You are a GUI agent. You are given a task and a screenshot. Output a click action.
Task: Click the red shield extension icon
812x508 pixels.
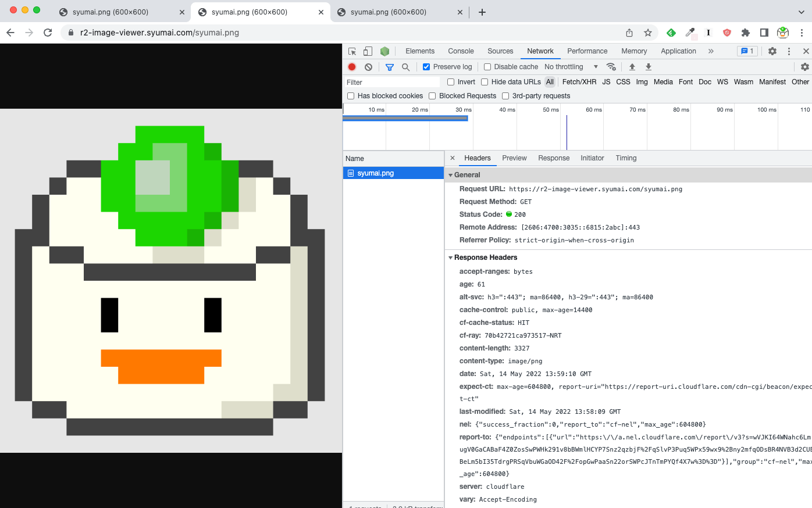pos(727,33)
